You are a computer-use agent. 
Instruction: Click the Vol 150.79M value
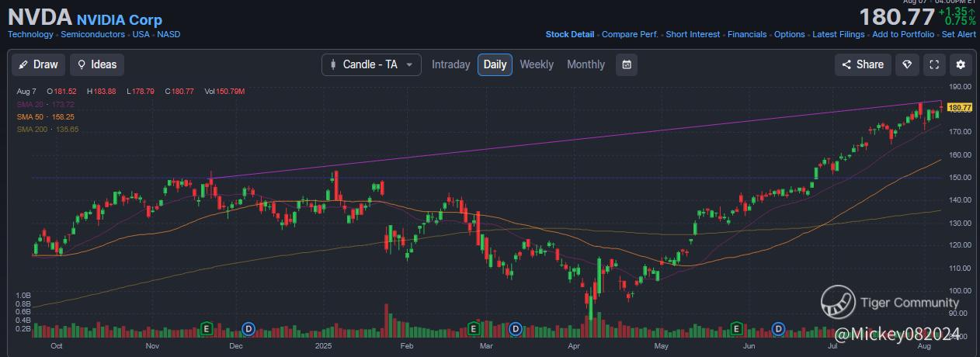pos(224,92)
